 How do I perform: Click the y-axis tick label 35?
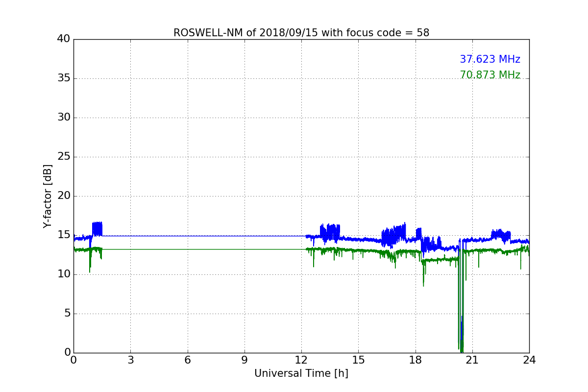click(x=63, y=78)
